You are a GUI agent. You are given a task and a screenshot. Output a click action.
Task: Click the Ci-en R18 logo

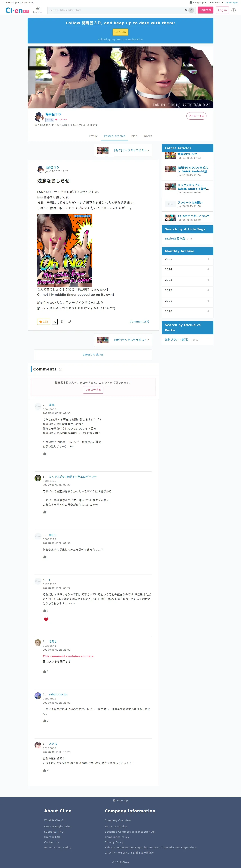tap(17, 10)
